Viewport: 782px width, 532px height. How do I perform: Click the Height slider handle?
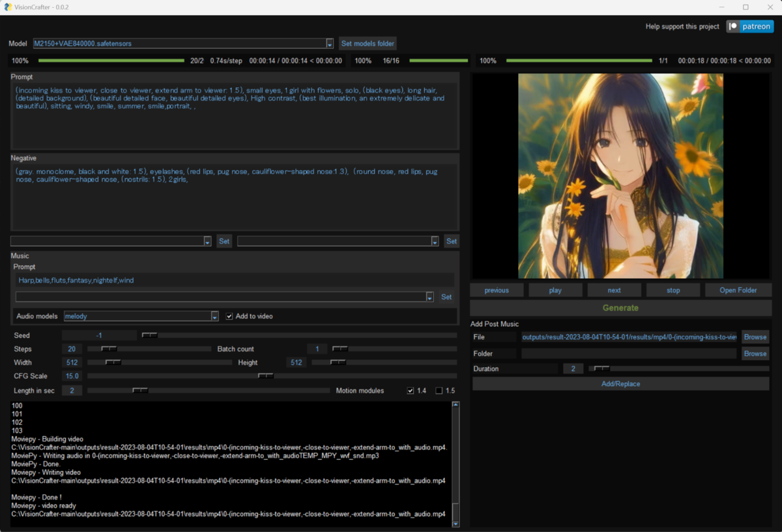(338, 363)
